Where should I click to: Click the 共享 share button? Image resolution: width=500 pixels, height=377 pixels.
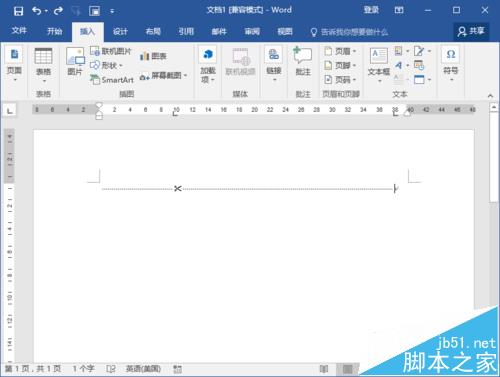(x=471, y=31)
